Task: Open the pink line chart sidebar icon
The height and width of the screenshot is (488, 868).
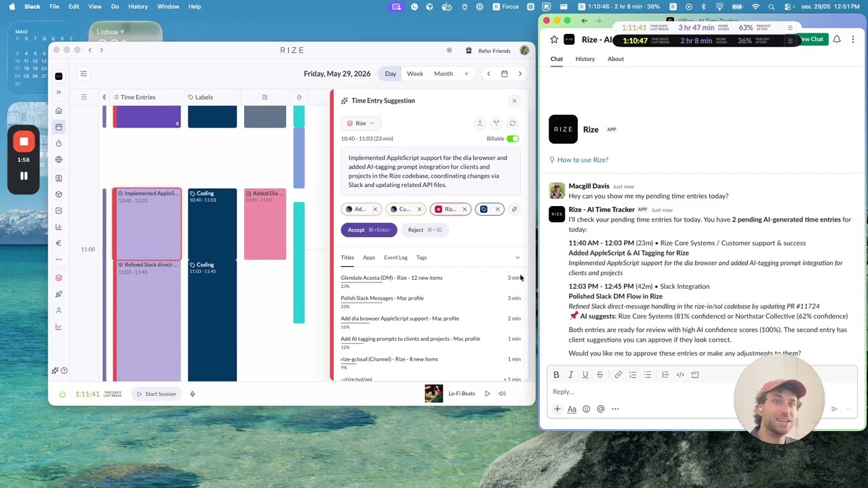Action: (x=59, y=327)
